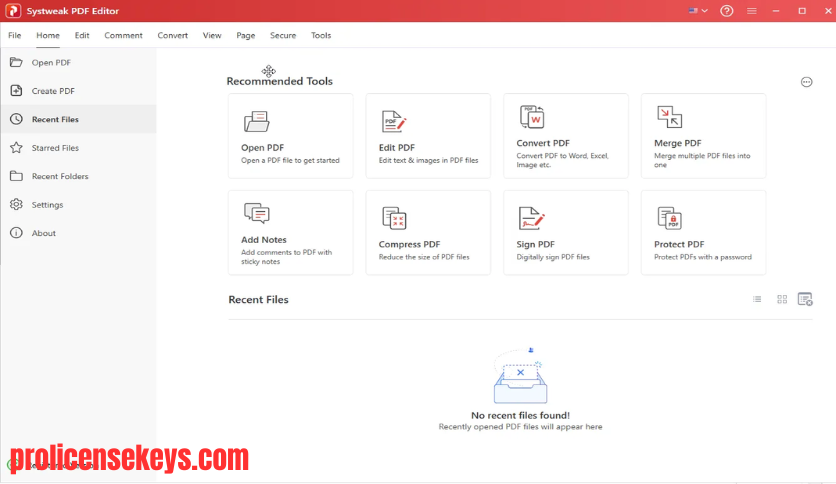The image size is (836, 484).
Task: Open the Edit tab
Action: pos(82,35)
